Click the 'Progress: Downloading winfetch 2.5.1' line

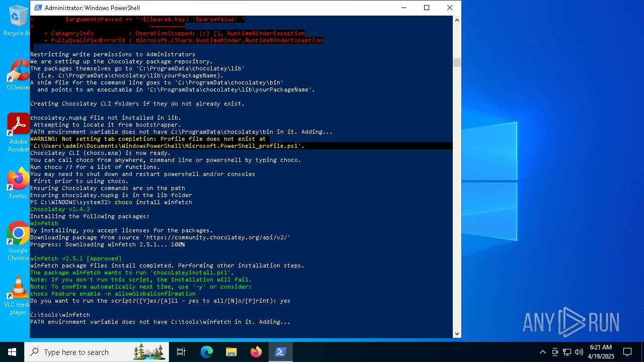pyautogui.click(x=107, y=244)
